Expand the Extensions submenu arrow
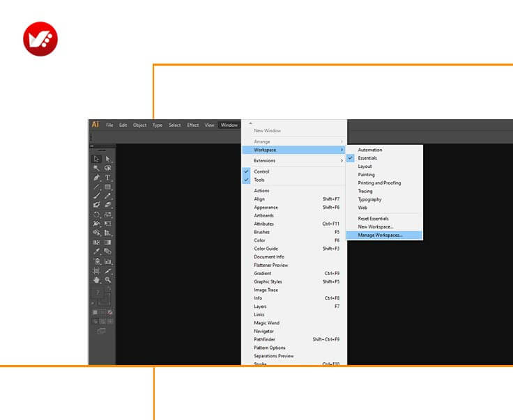Image resolution: width=513 pixels, height=420 pixels. coord(342,160)
